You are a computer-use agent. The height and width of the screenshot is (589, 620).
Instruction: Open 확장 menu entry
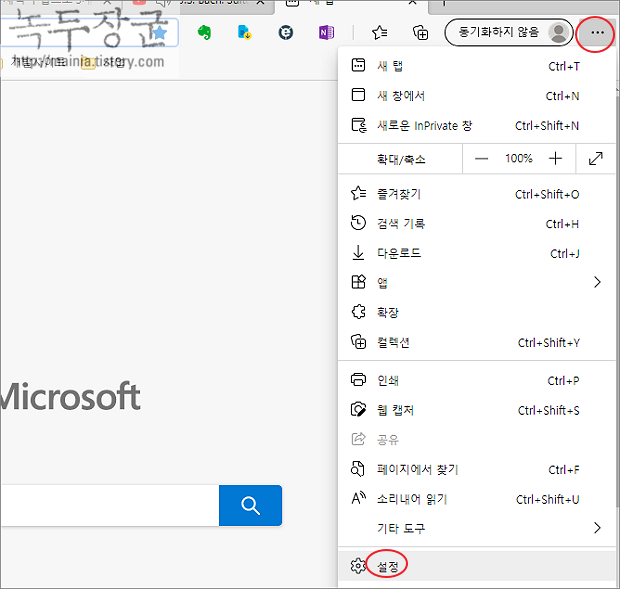(x=476, y=312)
